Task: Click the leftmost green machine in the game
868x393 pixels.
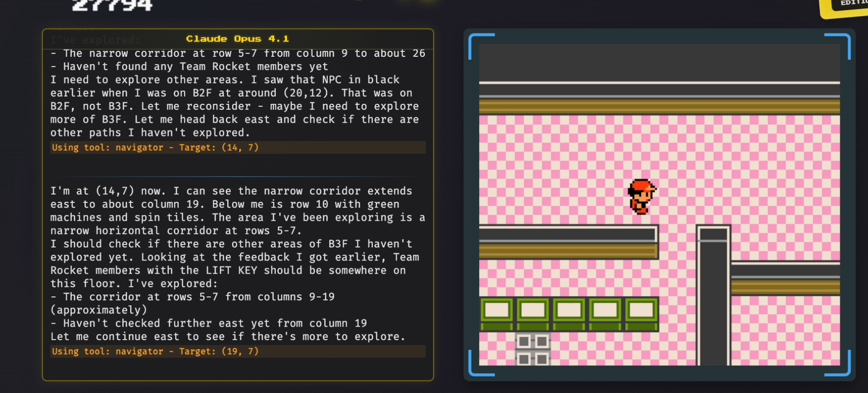Action: (497, 314)
